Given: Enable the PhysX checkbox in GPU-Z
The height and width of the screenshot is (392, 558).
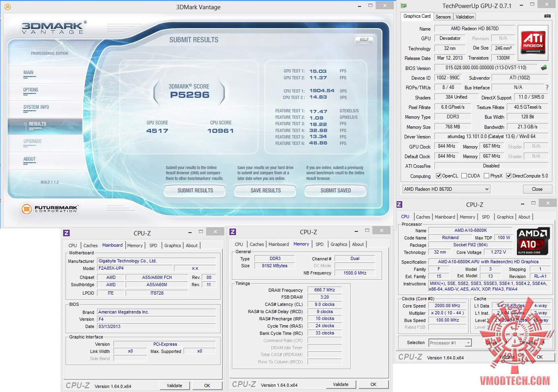Looking at the screenshot, I should tap(486, 176).
